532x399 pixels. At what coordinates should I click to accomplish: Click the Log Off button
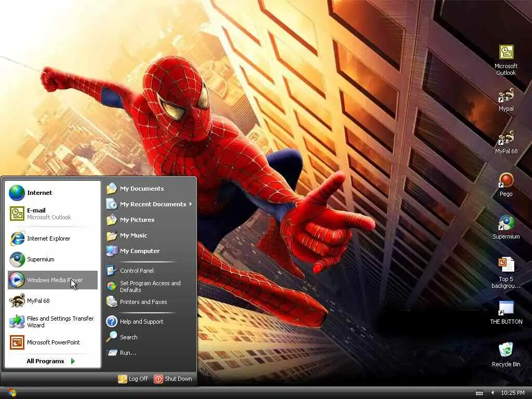[x=132, y=379]
